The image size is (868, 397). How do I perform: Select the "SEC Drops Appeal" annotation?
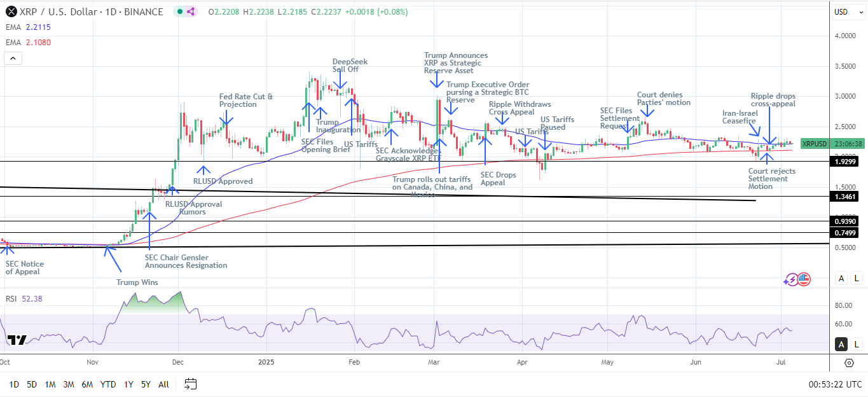[x=498, y=179]
